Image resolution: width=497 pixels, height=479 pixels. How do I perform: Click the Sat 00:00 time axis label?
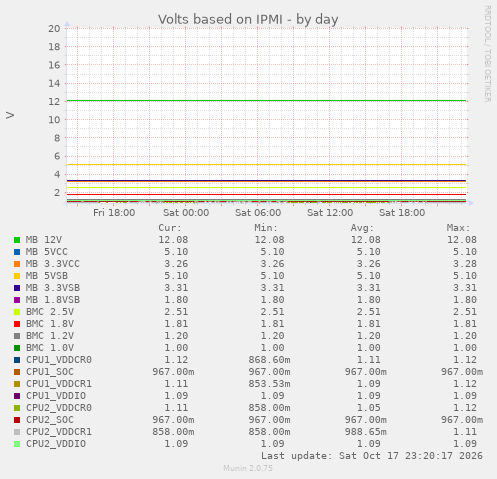186,213
